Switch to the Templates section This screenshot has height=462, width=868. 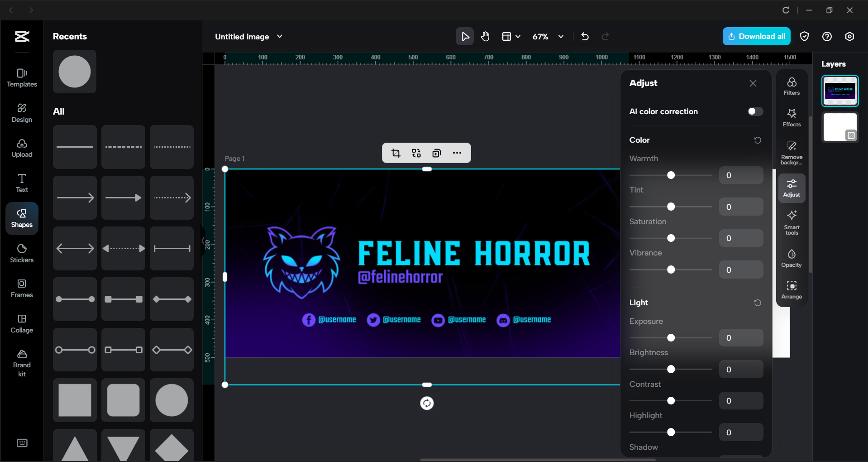[21, 77]
